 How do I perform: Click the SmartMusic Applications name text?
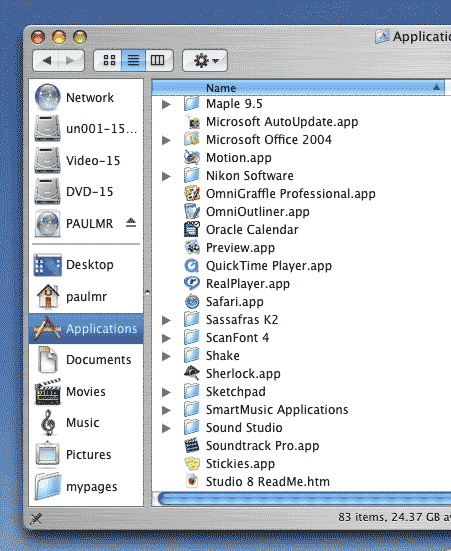pyautogui.click(x=277, y=410)
